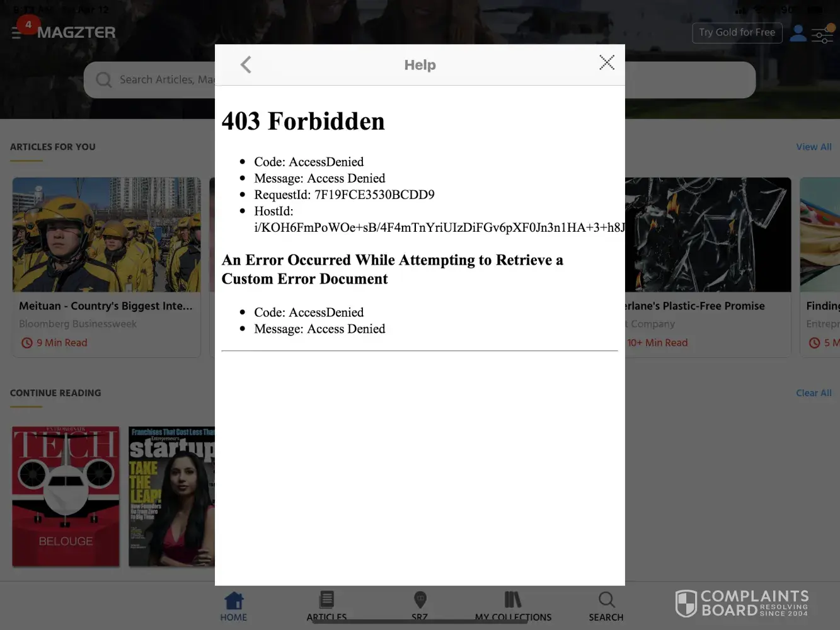Open Meituan - Country's Biggest Inte... article title
The image size is (840, 630).
(106, 306)
